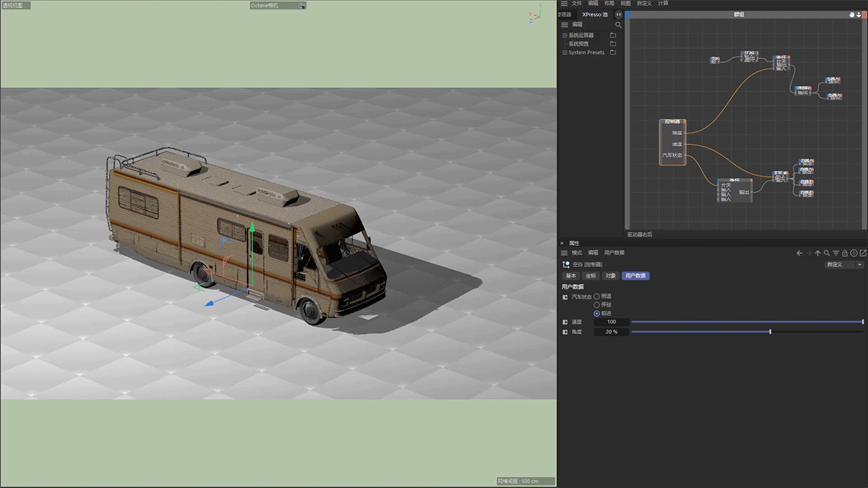Screen dimensions: 868x488
Task: Click the 速度 slider track
Action: tap(747, 322)
